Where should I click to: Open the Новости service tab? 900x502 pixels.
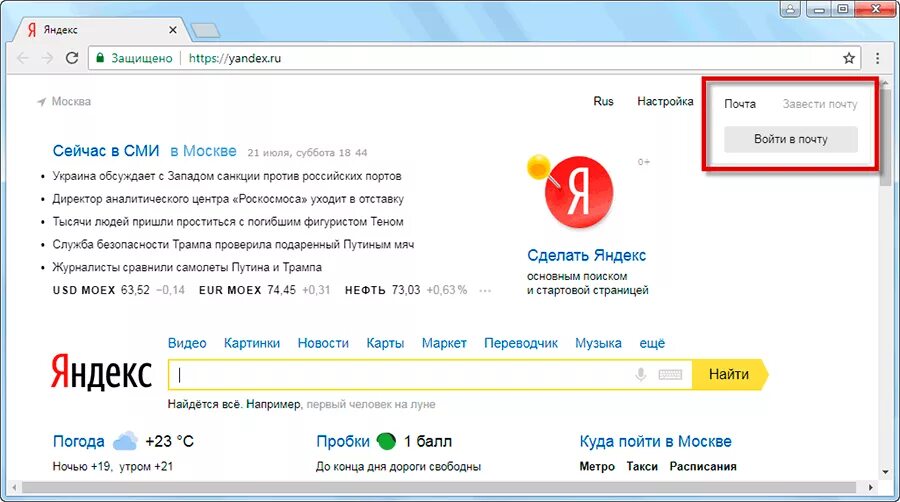point(323,343)
